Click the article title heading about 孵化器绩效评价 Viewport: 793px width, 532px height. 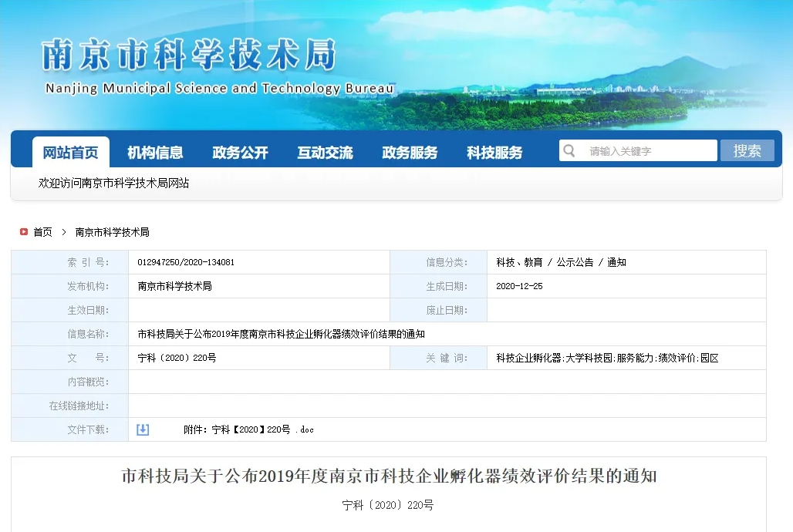tap(389, 476)
